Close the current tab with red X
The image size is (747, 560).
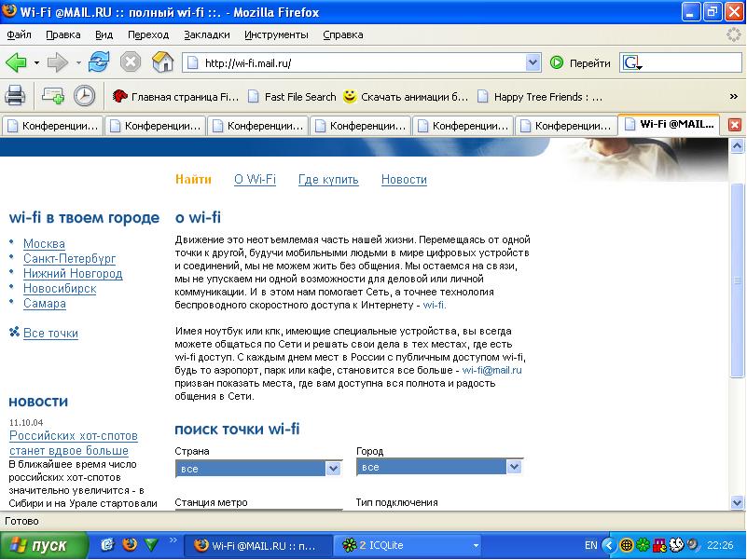(735, 125)
